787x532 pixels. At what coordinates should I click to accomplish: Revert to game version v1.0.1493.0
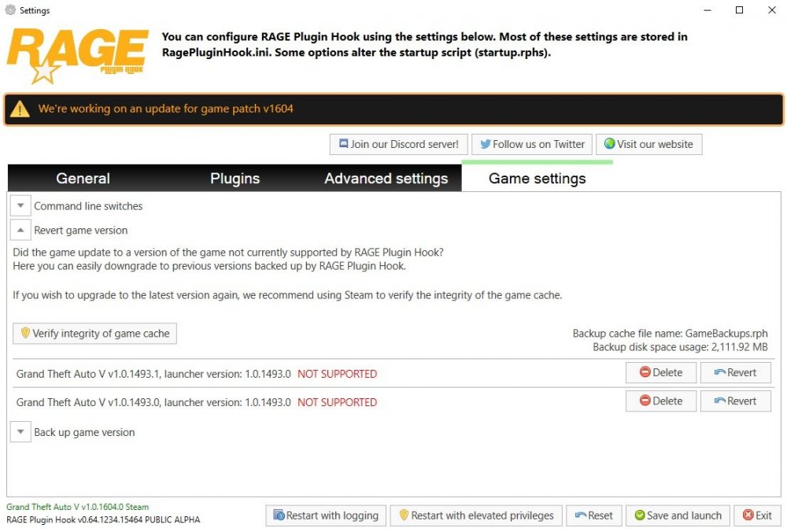coord(736,401)
